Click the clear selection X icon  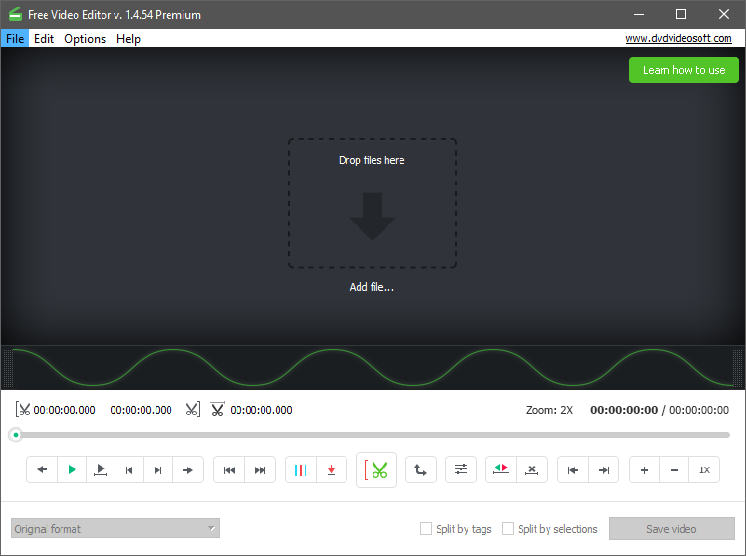click(x=532, y=470)
